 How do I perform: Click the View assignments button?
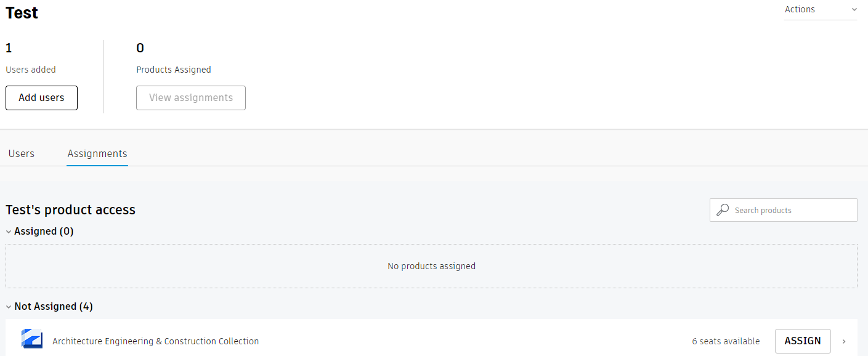pos(191,98)
